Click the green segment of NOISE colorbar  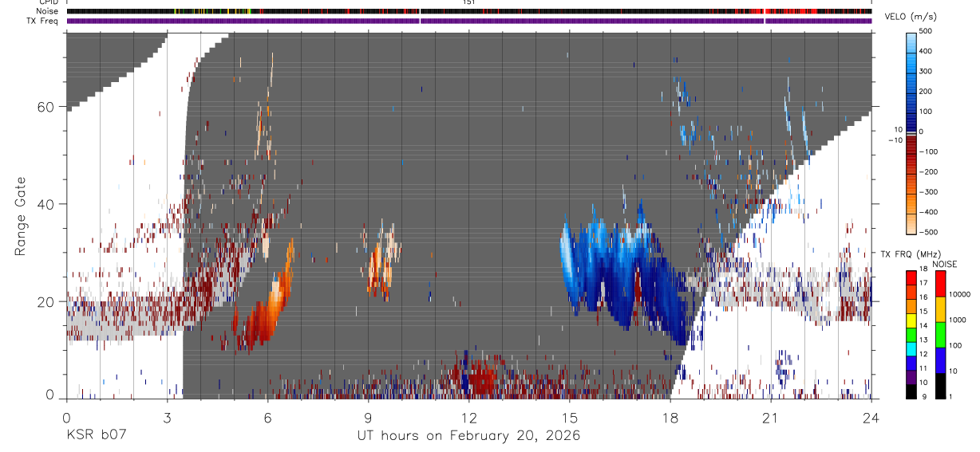[x=939, y=334]
